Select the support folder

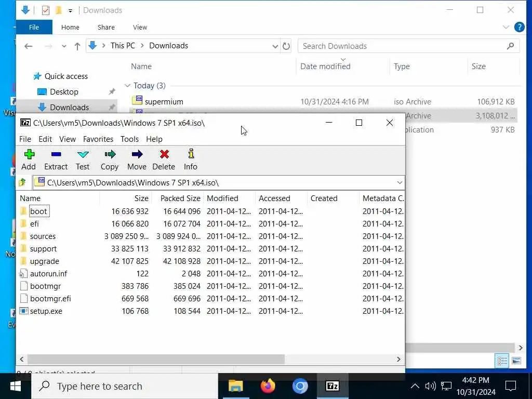43,249
